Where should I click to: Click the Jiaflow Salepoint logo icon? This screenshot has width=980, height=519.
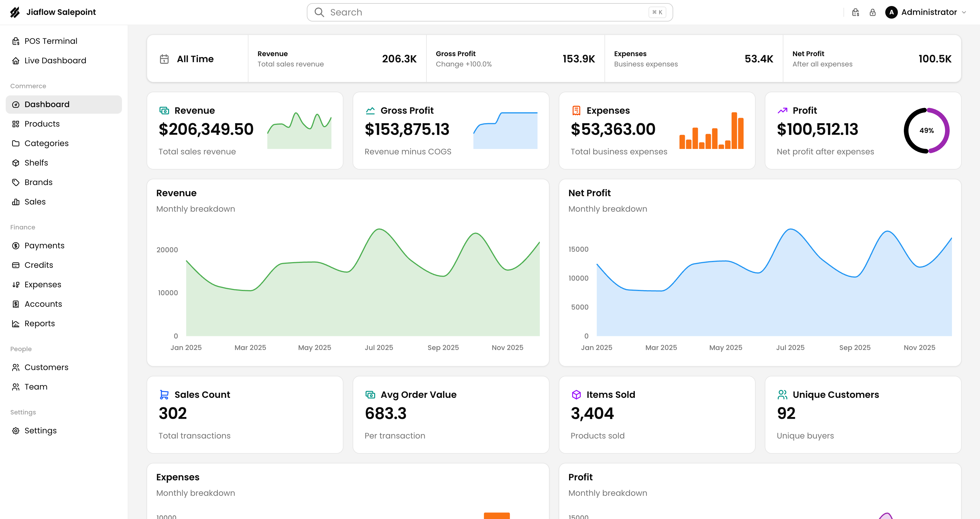click(x=15, y=12)
